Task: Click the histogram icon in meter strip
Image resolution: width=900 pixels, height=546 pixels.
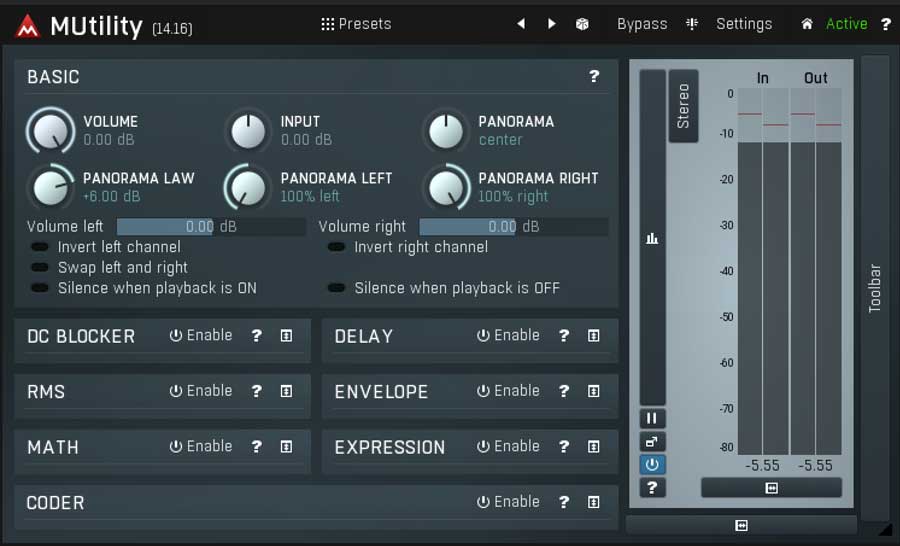Action: [x=652, y=238]
